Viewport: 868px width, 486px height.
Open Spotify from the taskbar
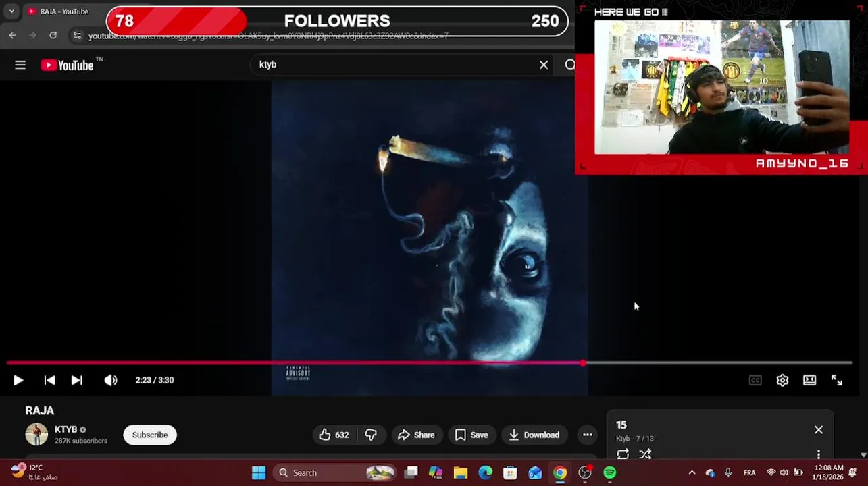click(610, 473)
